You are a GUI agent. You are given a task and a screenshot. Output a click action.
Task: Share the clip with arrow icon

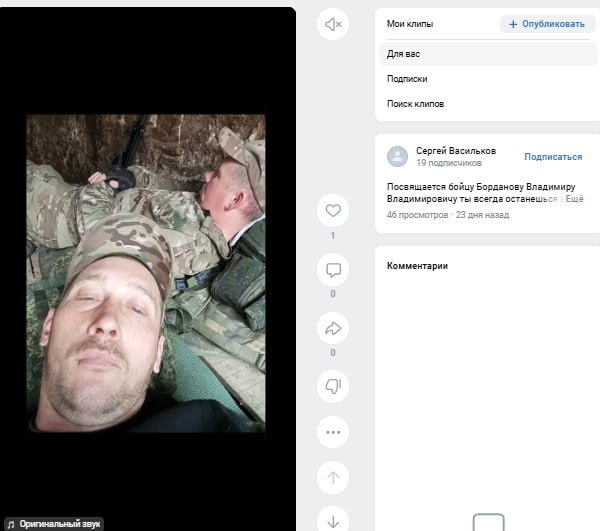[x=333, y=328]
